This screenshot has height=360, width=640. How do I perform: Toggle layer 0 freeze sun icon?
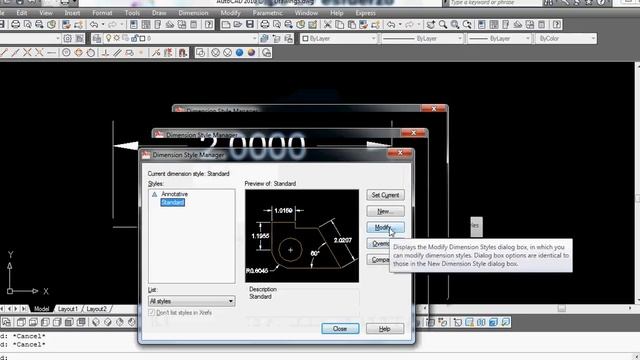[x=117, y=38]
